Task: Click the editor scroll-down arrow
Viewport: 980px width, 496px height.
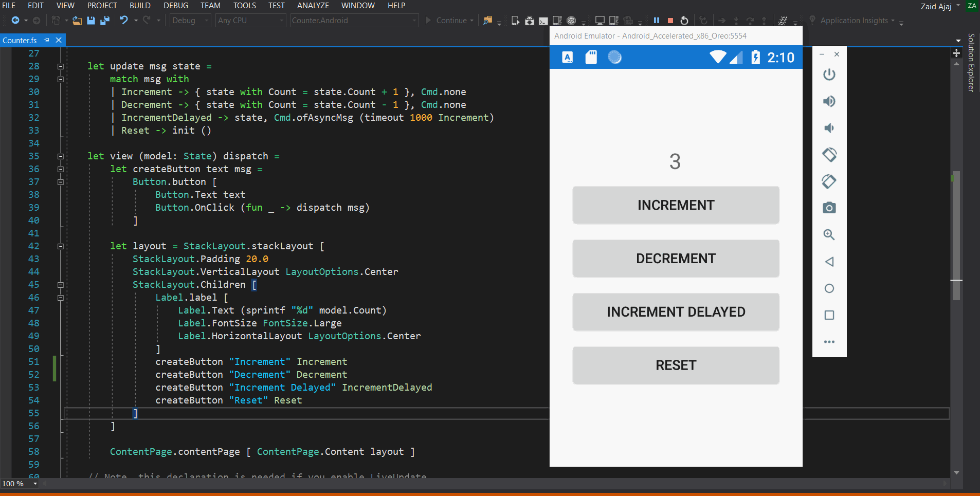Action: point(956,472)
